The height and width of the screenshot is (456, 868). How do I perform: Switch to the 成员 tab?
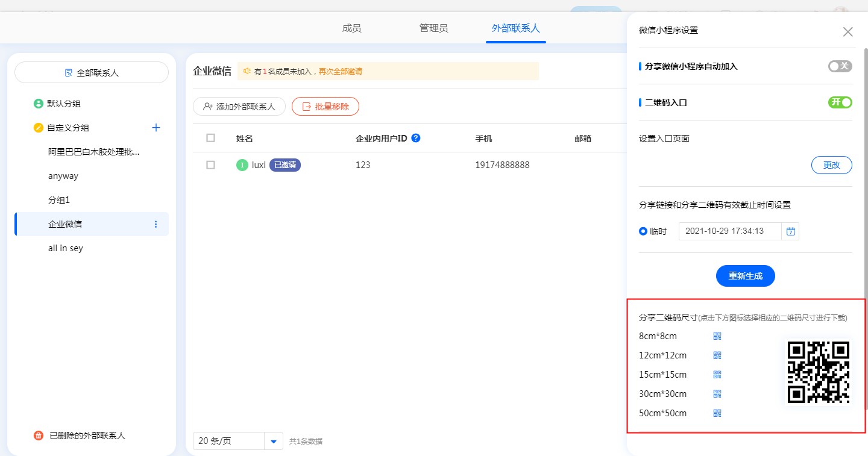351,28
